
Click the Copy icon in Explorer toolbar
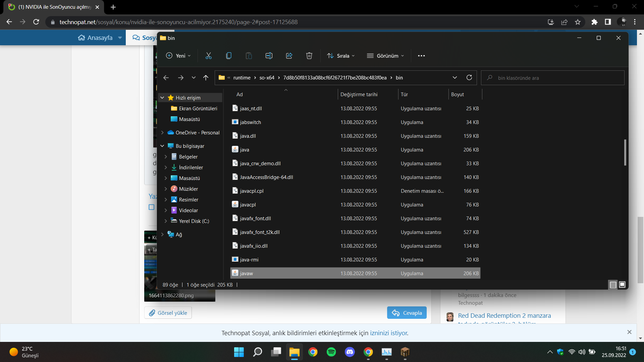(228, 56)
